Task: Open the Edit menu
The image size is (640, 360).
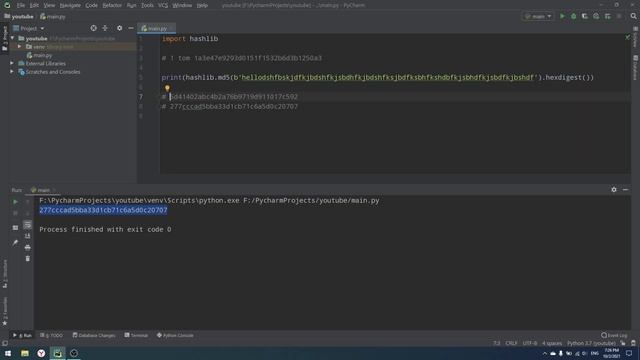Action: pos(34,5)
